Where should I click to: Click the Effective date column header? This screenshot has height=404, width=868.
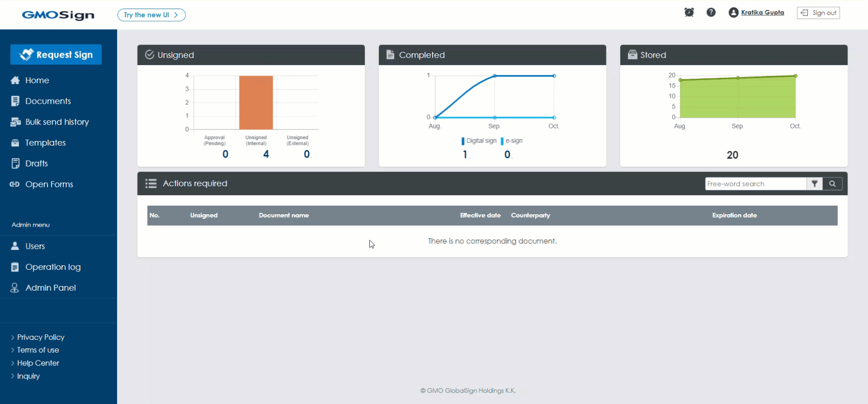point(480,215)
